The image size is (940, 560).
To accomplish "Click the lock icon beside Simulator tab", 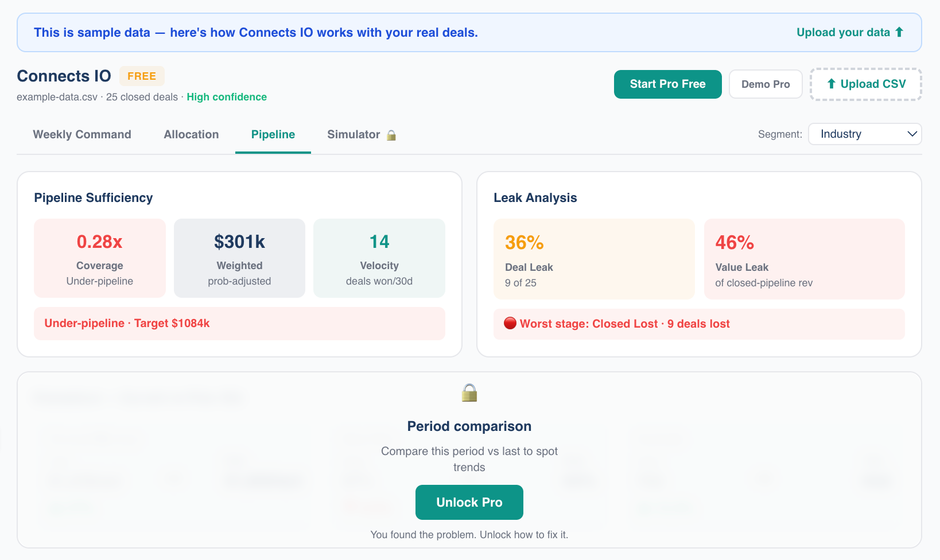I will click(392, 135).
